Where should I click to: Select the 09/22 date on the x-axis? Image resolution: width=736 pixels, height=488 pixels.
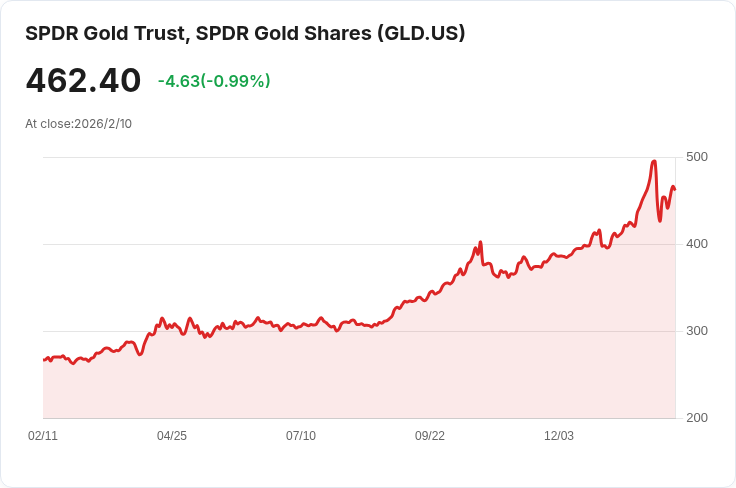pos(430,436)
